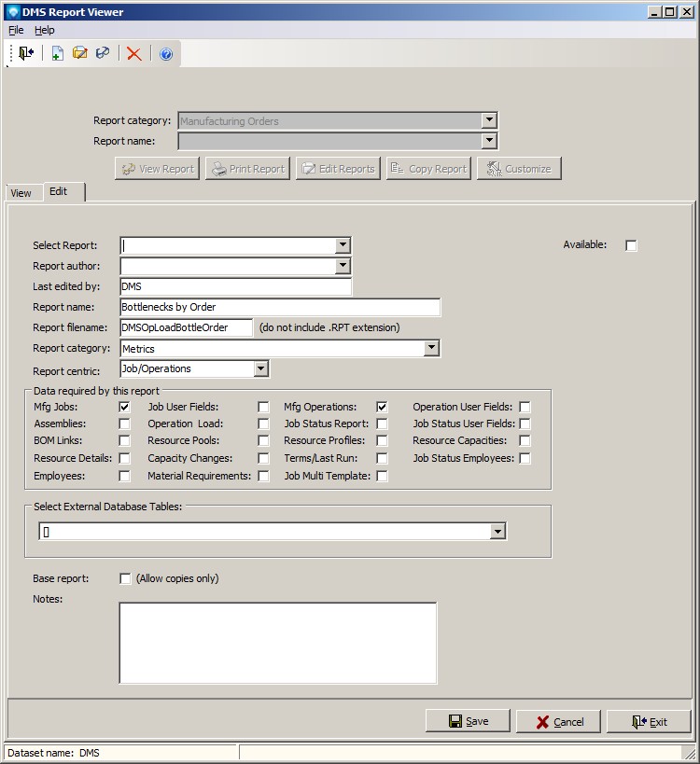Open the Report centric dropdown
The height and width of the screenshot is (764, 700).
pyautogui.click(x=260, y=368)
